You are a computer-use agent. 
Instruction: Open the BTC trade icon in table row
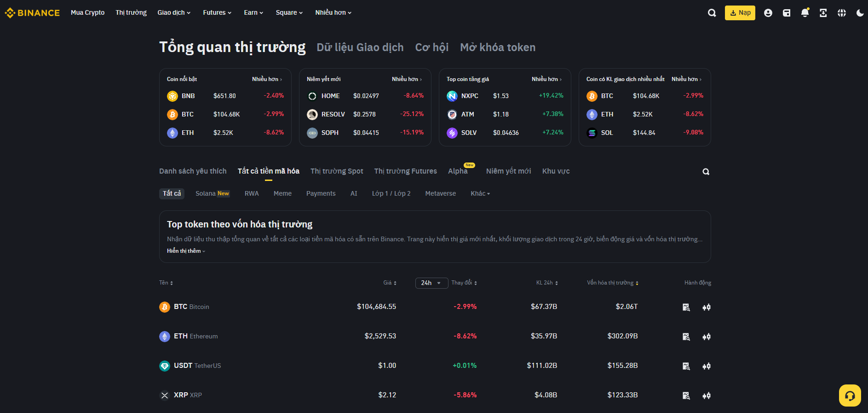click(707, 307)
